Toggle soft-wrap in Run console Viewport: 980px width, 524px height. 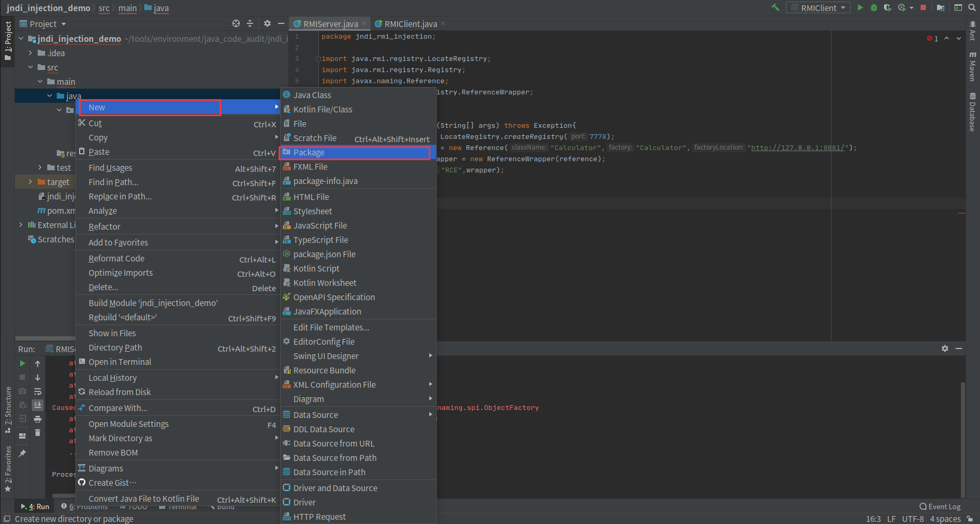[38, 391]
